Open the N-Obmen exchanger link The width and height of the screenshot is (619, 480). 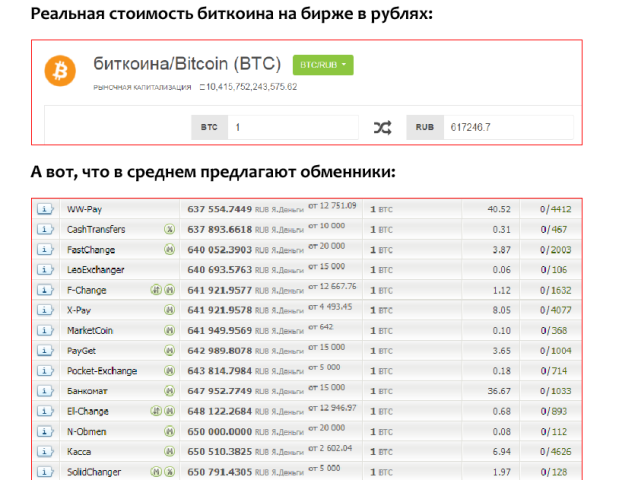click(x=86, y=432)
